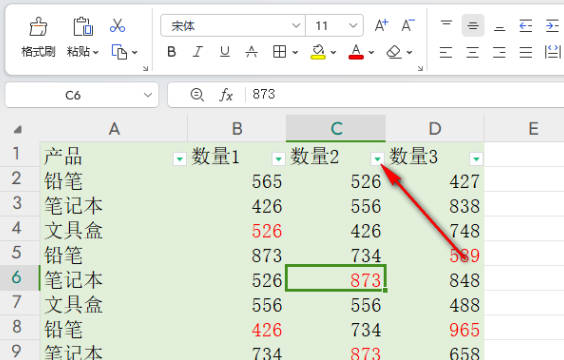Select Middle Align vertical alignment
Image resolution: width=564 pixels, height=360 pixels.
tap(473, 26)
